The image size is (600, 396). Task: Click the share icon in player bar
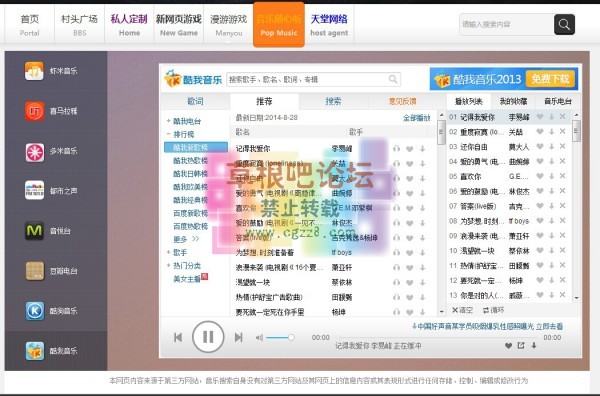pos(521,345)
